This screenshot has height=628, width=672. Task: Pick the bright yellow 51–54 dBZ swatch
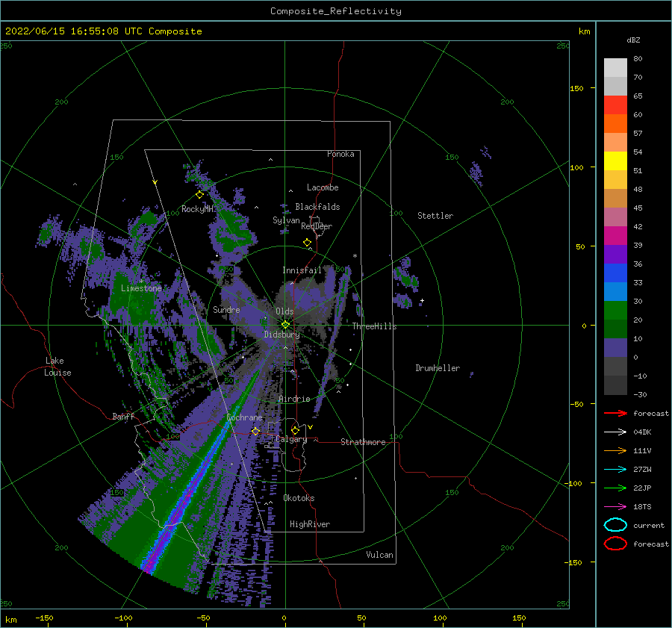click(x=615, y=161)
